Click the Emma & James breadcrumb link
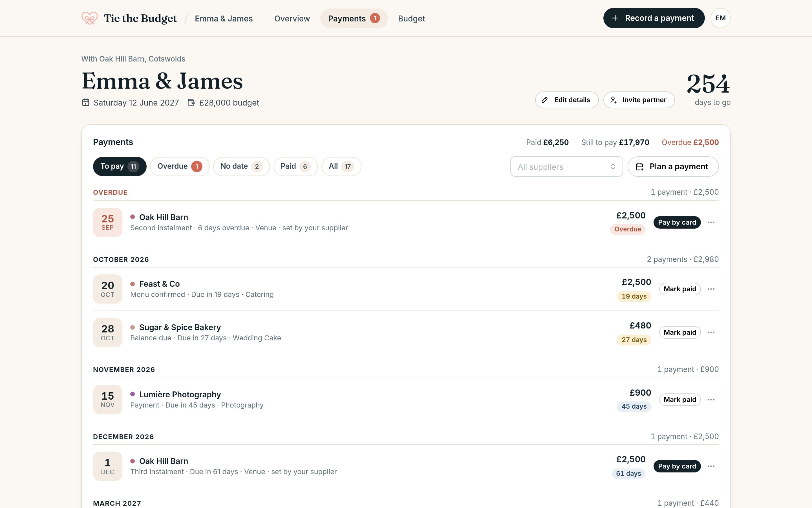 tap(224, 18)
